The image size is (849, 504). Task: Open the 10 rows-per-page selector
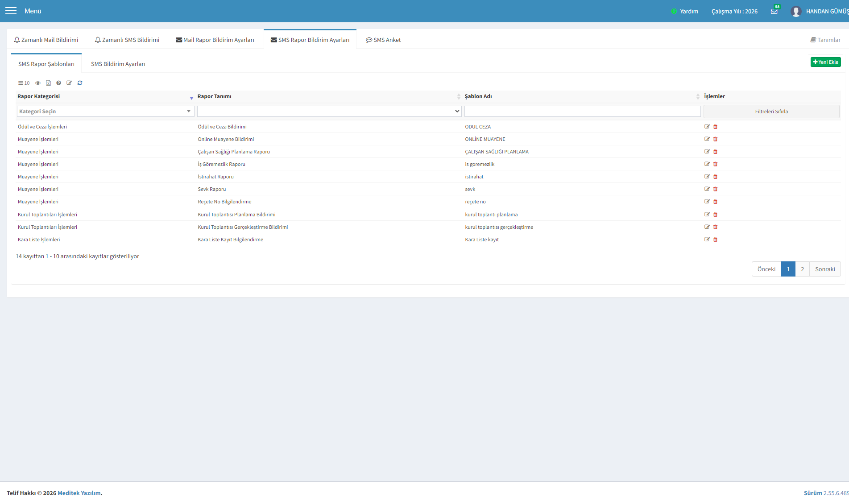[24, 83]
